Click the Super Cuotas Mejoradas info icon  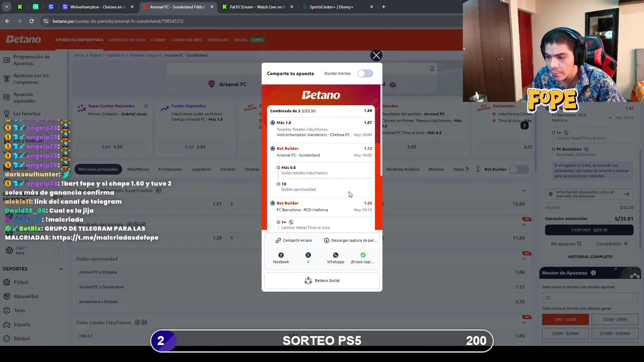[x=146, y=106]
